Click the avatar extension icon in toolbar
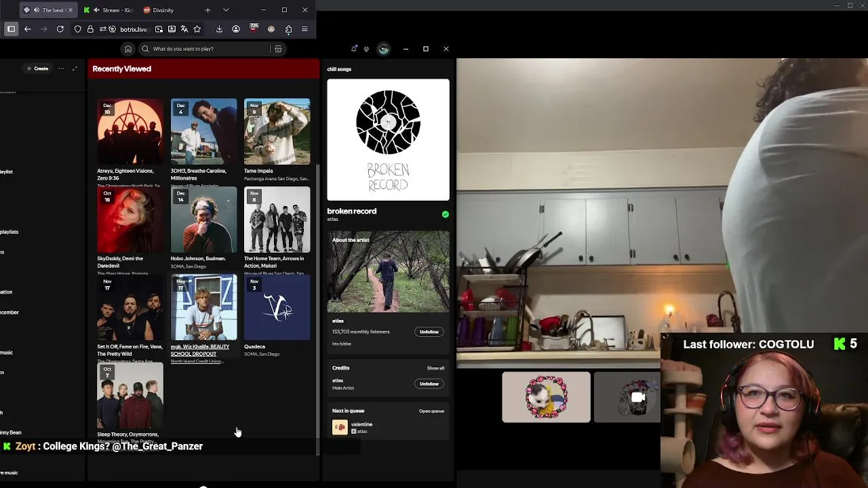The width and height of the screenshot is (868, 488). click(271, 29)
